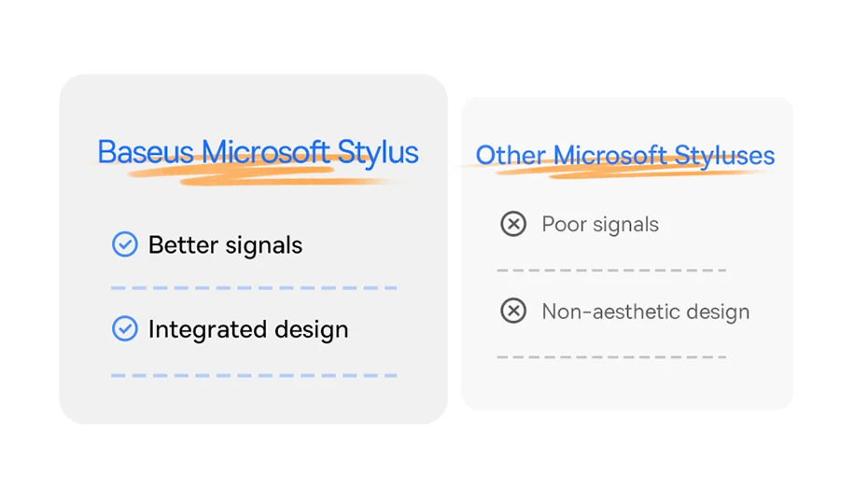Click the gray dashed line under Non-aesthetic design
Image resolution: width=868 pixels, height=486 pixels.
[x=611, y=357]
